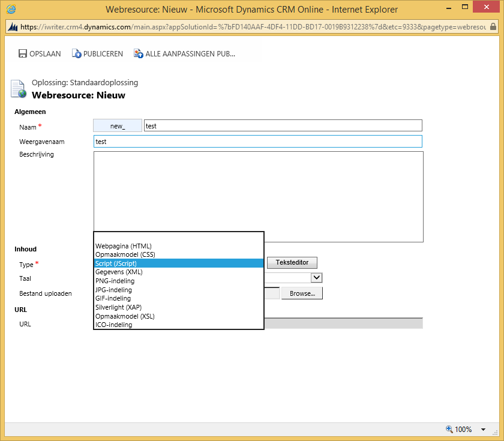Click the Opslaan save disk icon

coord(22,54)
